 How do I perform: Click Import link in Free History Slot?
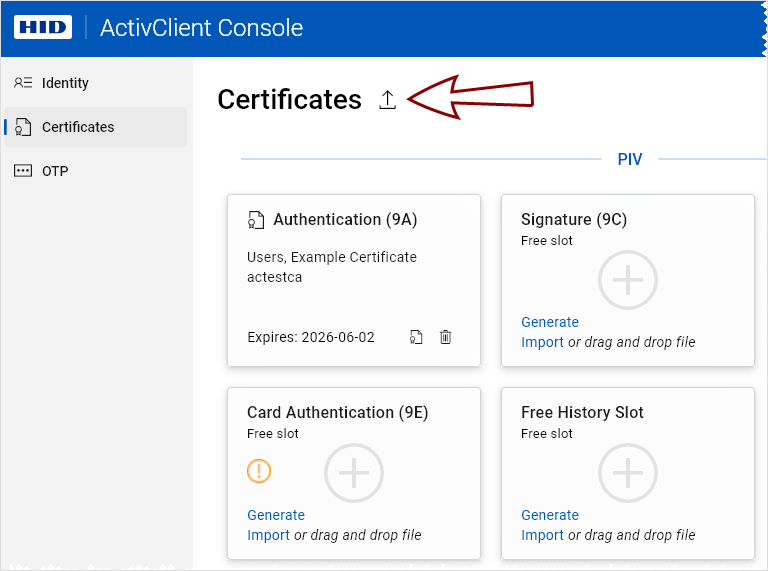click(542, 535)
